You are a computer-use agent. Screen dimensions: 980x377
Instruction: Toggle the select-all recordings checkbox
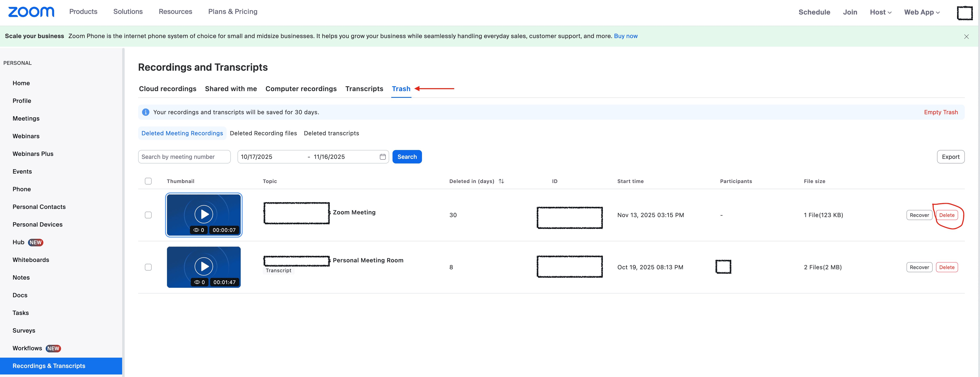148,181
